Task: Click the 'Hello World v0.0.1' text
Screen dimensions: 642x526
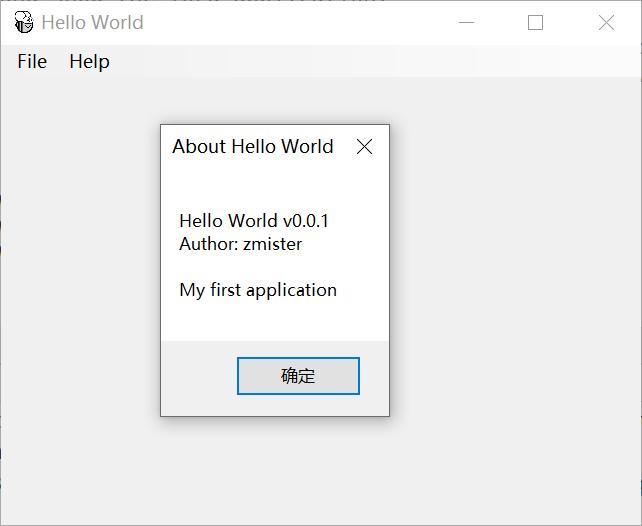Action: [254, 221]
